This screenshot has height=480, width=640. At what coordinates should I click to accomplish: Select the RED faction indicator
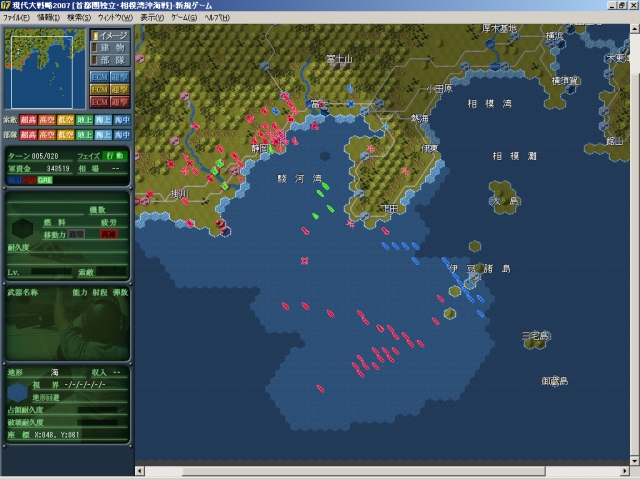coord(29,180)
